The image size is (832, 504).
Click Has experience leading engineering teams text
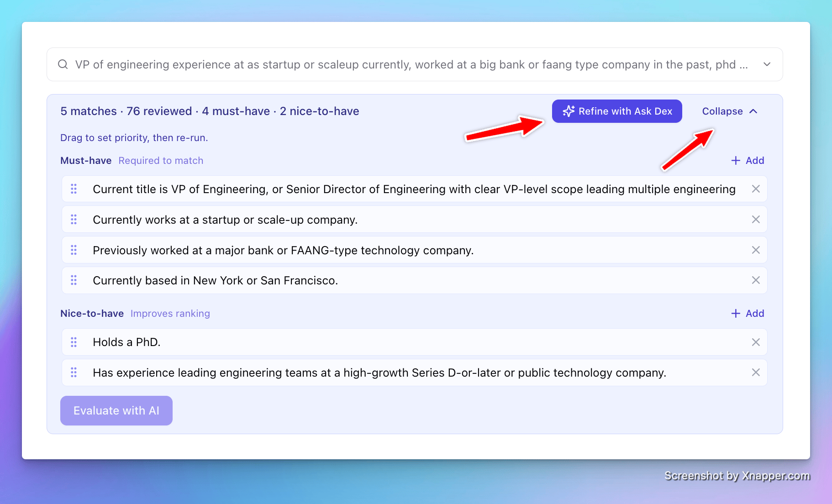pos(379,373)
